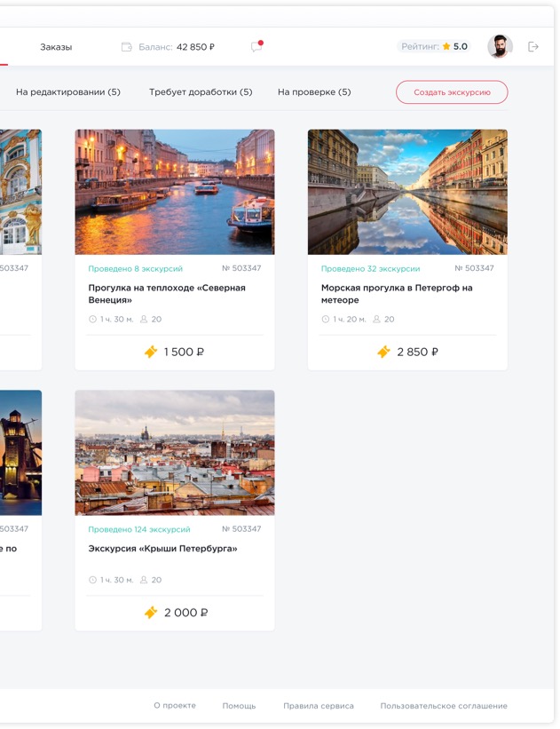Follow the О проекте footer link
Viewport: 560px width, 729px height.
[x=175, y=706]
